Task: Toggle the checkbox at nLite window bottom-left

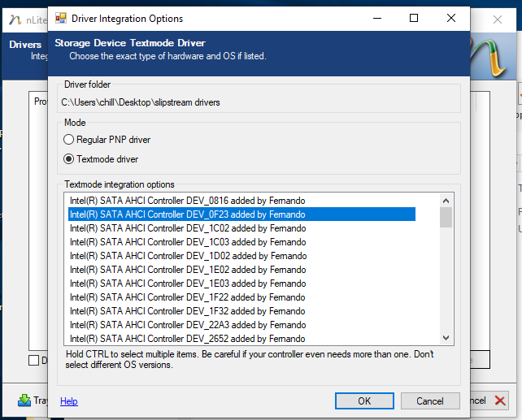Action: click(x=34, y=360)
